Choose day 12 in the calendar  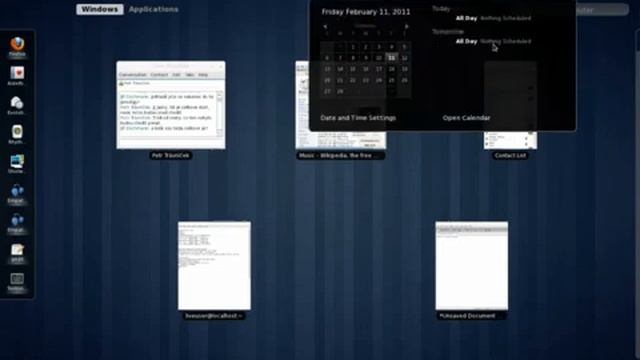pos(404,58)
